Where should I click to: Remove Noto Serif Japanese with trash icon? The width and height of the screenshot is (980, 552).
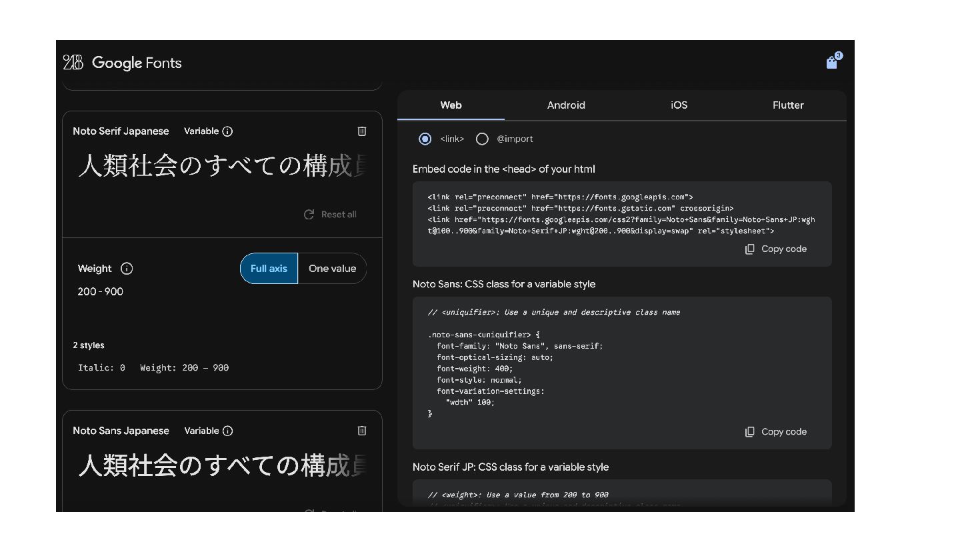tap(362, 131)
